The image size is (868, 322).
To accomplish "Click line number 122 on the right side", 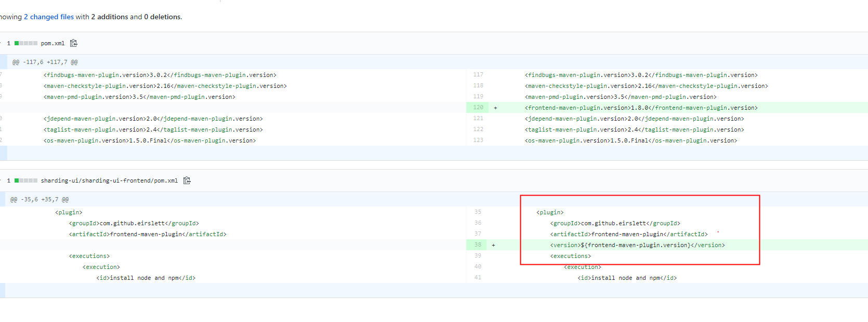I will click(478, 129).
